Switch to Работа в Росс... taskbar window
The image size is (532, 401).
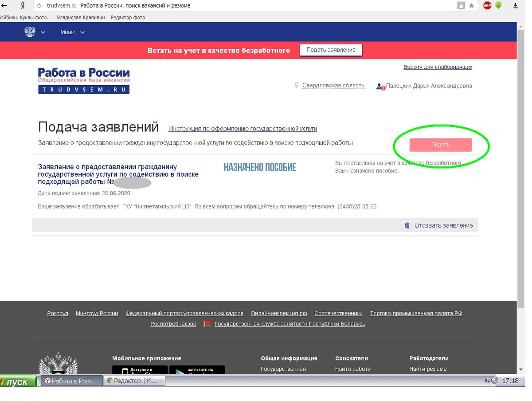pos(71,381)
